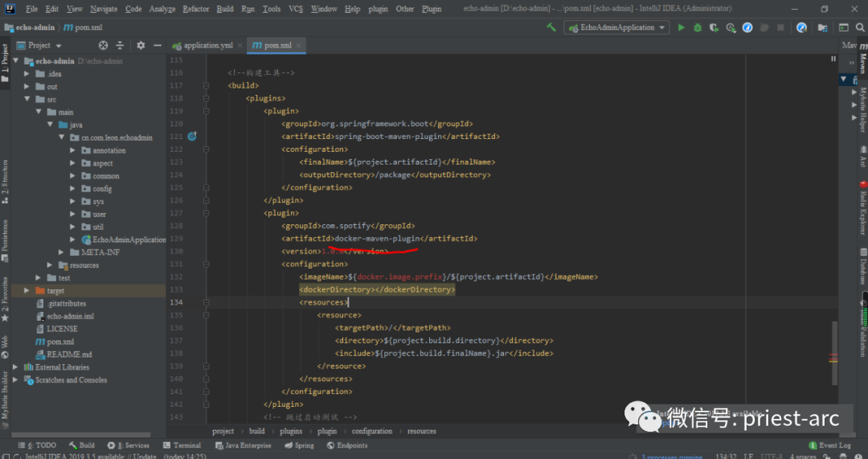Open the Event Log panel
Screen dimensions: 868x459
pos(829,445)
